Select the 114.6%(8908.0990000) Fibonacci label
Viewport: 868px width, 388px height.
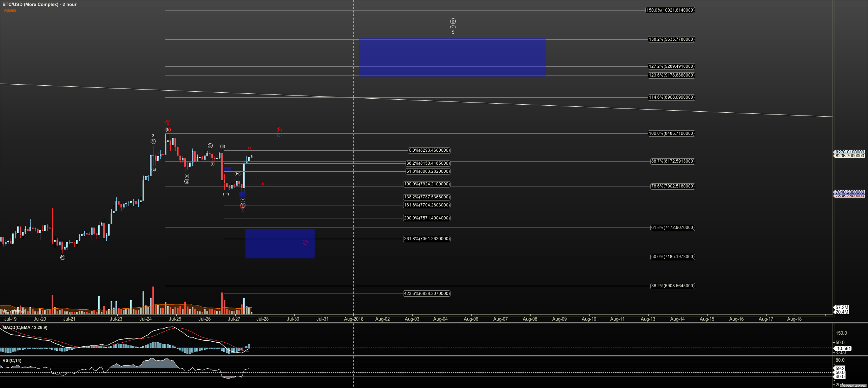point(671,97)
